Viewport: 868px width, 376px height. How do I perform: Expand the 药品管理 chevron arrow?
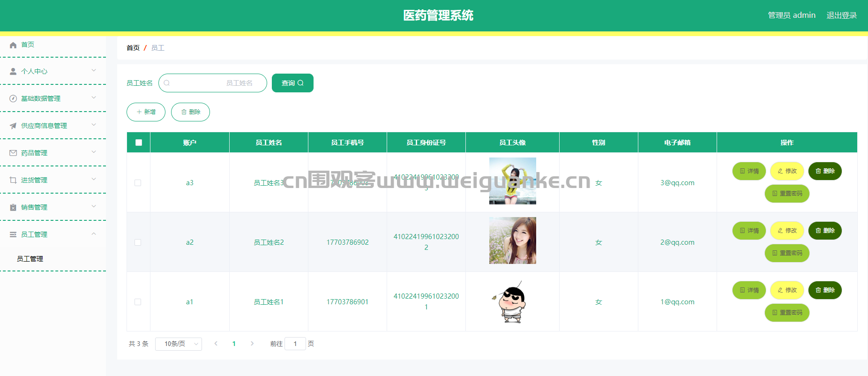94,152
